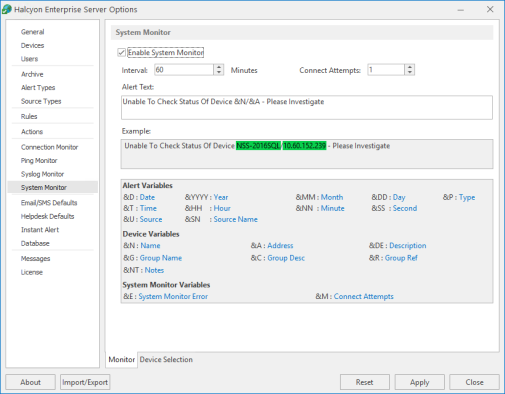Screen dimensions: 505x394
Task: Insert the Connect Attempts variable
Action: (x=363, y=296)
